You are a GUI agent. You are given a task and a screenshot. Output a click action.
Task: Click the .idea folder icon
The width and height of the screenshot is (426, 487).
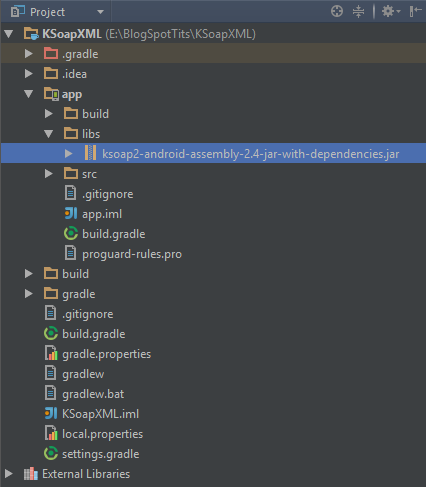[x=51, y=73]
